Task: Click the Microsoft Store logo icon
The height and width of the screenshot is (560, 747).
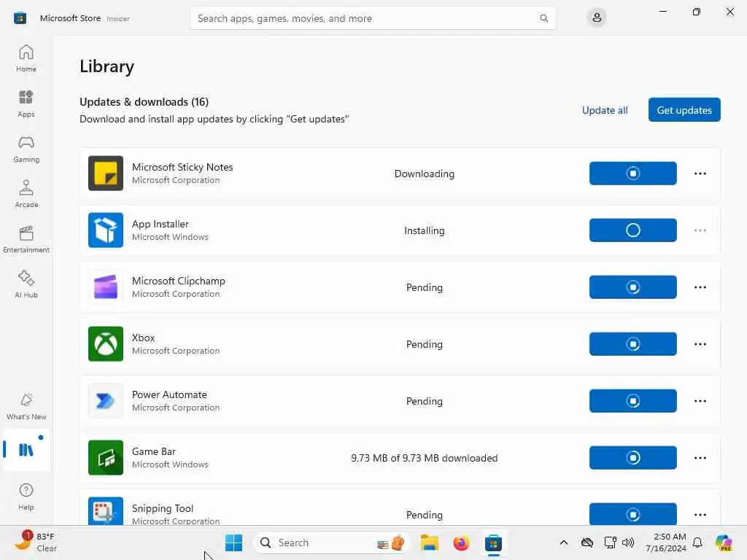Action: click(x=20, y=18)
